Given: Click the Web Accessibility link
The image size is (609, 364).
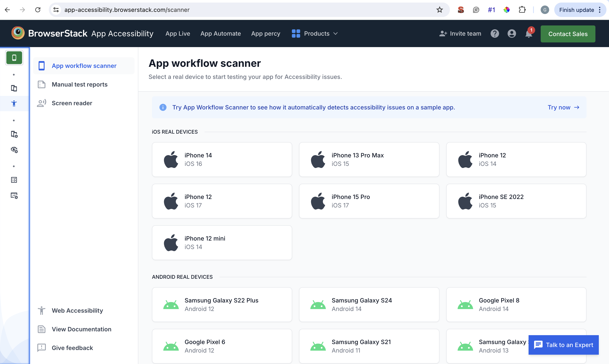Looking at the screenshot, I should (x=77, y=310).
